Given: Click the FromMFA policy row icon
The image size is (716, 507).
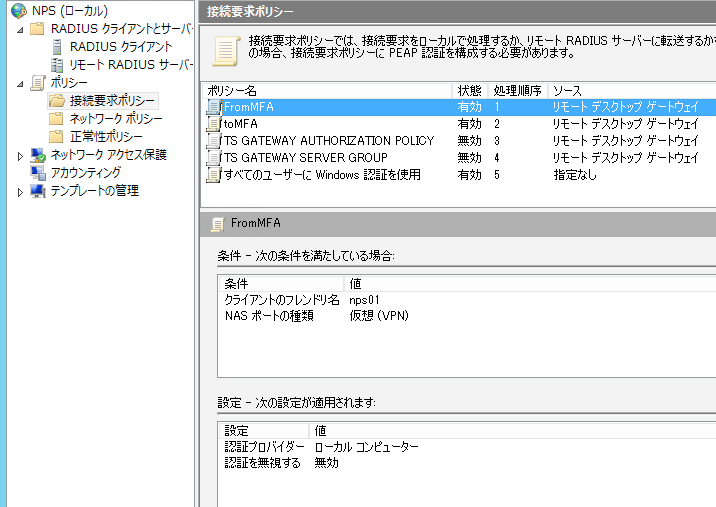Looking at the screenshot, I should coord(214,107).
